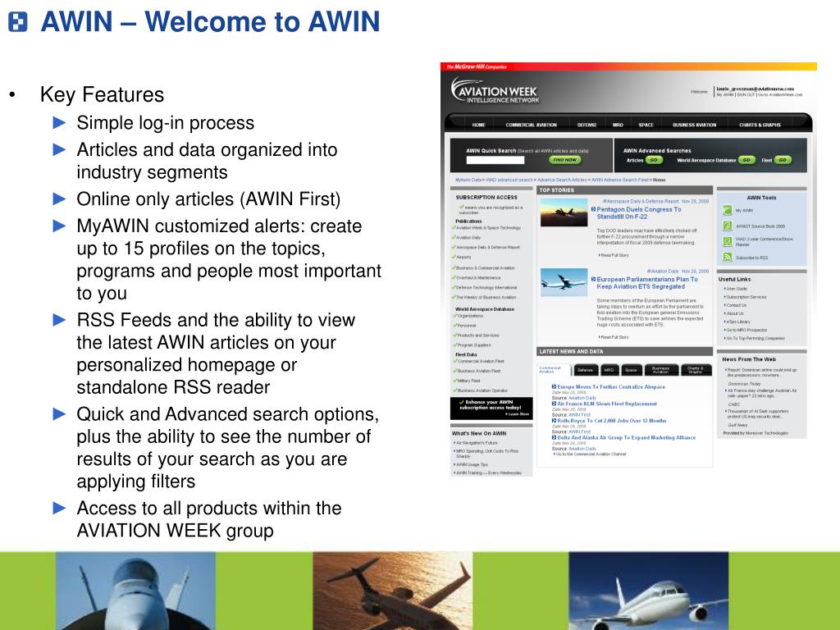Click the Aviation Week Intelligence Network logo
Image resolution: width=840 pixels, height=630 pixels.
pos(495,91)
